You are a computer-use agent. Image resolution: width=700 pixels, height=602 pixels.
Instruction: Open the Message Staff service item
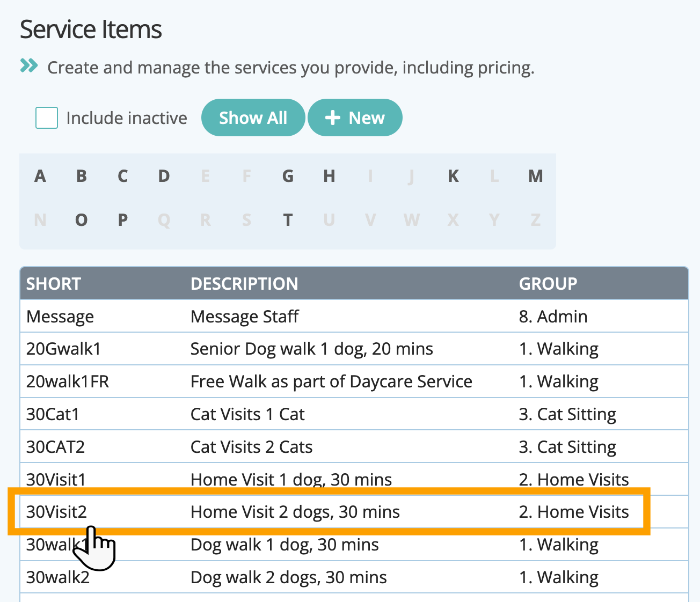tap(244, 317)
